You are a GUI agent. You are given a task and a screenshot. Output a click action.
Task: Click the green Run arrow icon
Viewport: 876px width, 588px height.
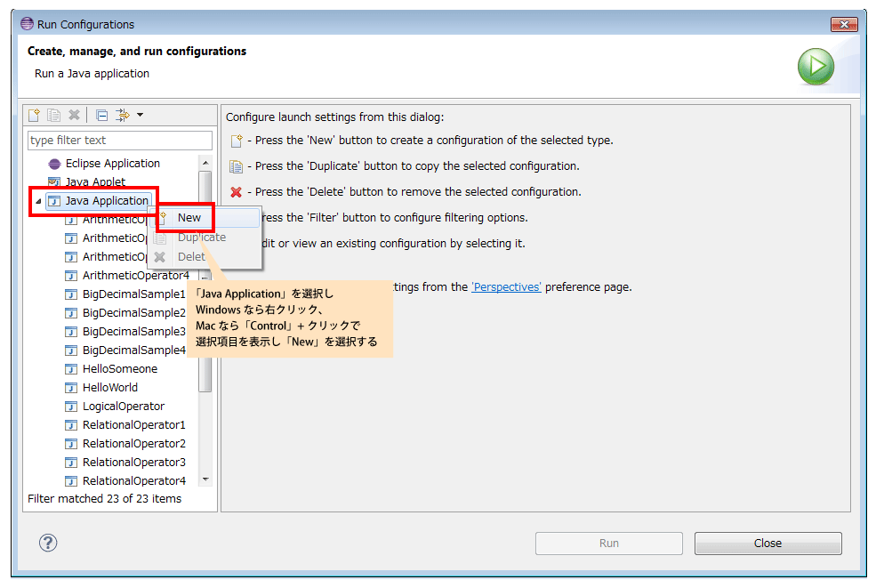[x=815, y=67]
